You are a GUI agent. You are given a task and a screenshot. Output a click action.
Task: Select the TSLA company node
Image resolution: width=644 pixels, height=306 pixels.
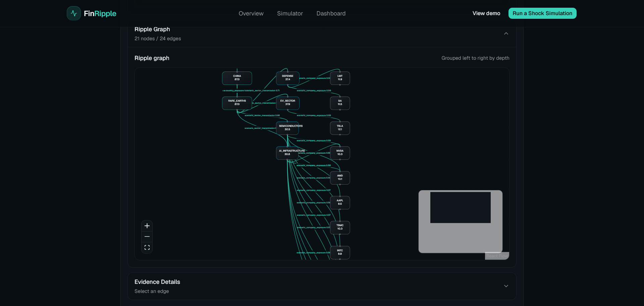[340, 128]
